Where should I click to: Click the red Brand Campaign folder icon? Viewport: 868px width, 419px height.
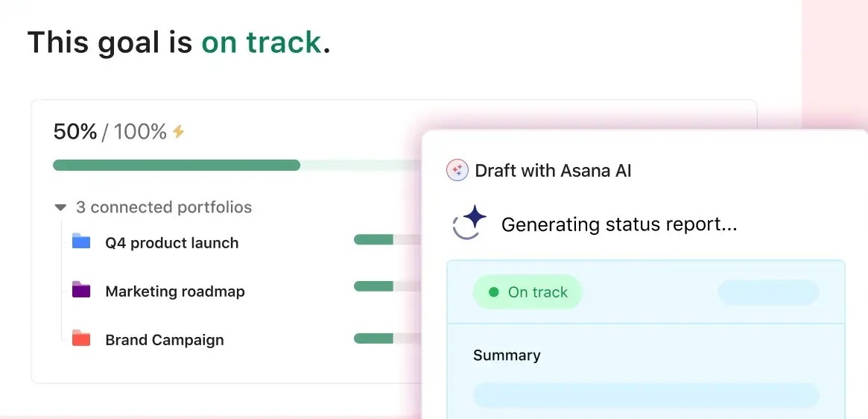click(81, 338)
